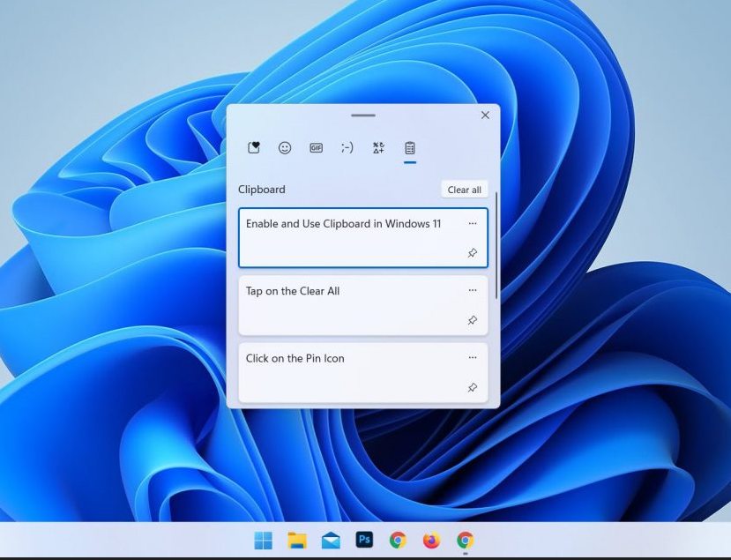Open options menu for 'Enable and Use Clipboard' item

point(473,224)
